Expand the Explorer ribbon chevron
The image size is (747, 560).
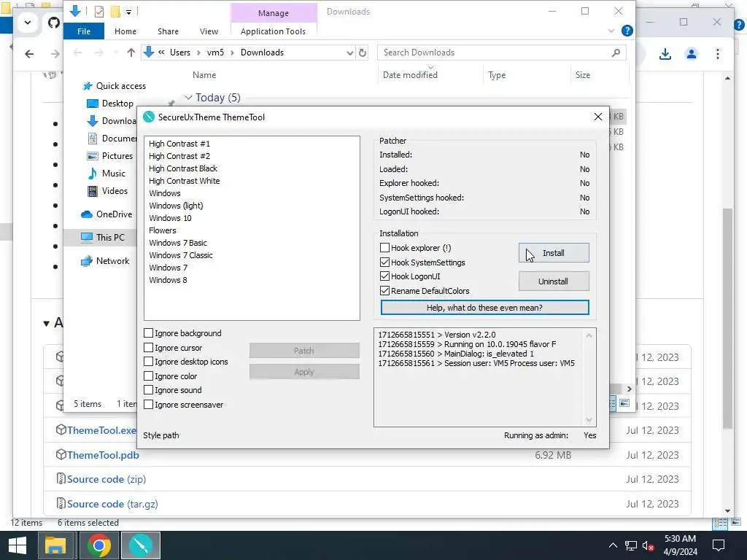point(611,31)
